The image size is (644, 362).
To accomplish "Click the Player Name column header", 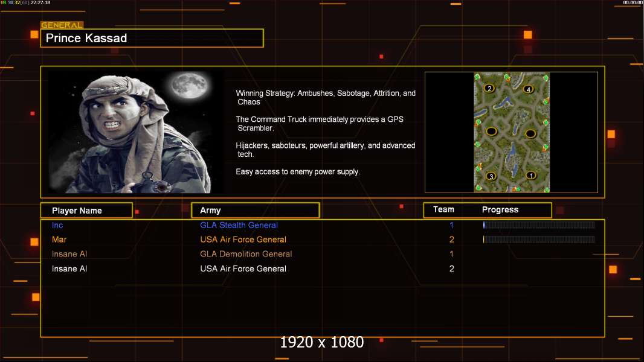I will tap(86, 211).
